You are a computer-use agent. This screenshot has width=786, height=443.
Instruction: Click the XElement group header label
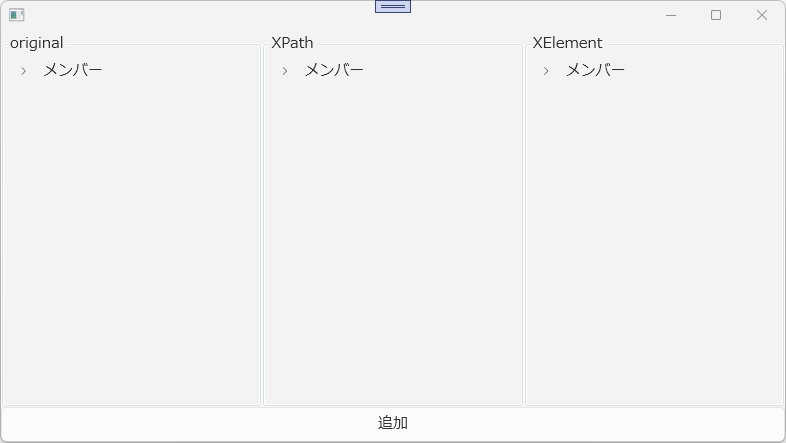[567, 43]
